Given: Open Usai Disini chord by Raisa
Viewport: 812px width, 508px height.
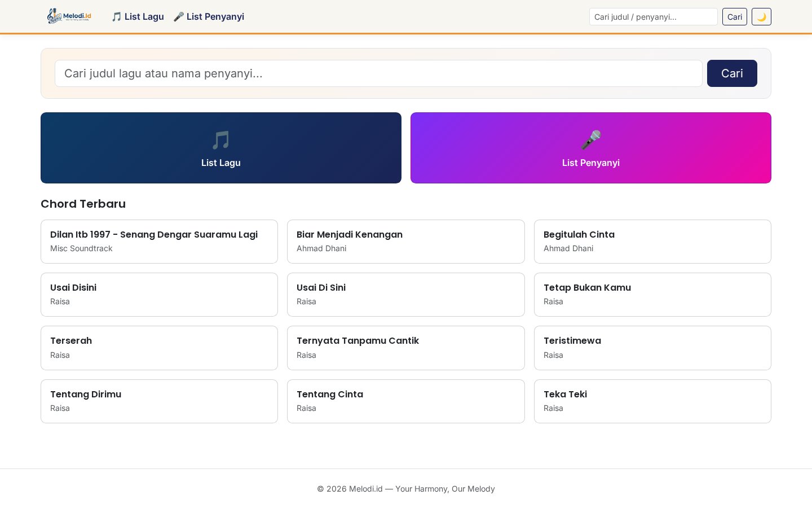Looking at the screenshot, I should click(159, 295).
